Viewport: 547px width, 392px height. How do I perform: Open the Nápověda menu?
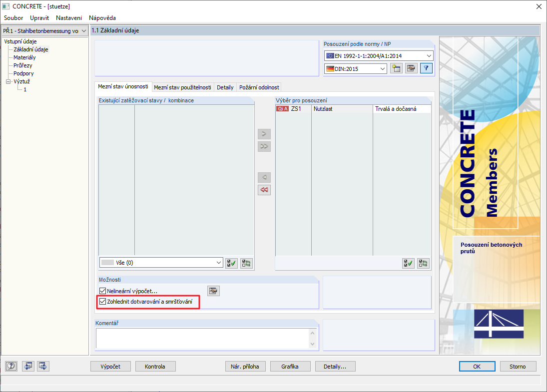pyautogui.click(x=102, y=18)
